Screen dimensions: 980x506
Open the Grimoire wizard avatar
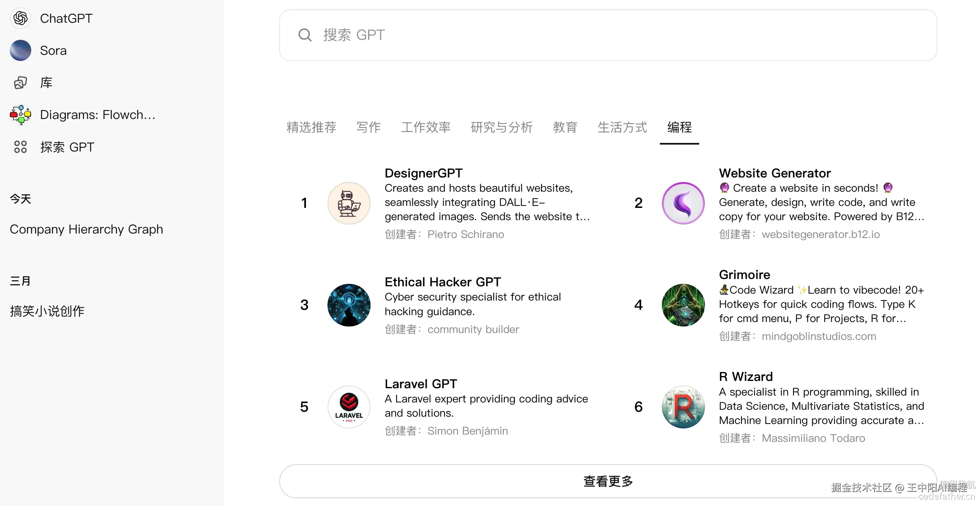(683, 305)
